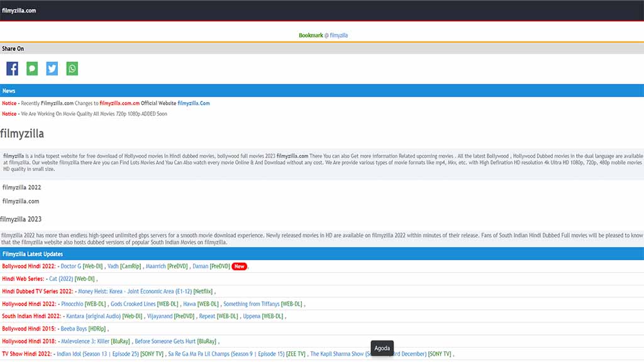Screen dimensions: 644x362
Task: Click the filmyzilla.com subheading text
Action: click(x=21, y=202)
